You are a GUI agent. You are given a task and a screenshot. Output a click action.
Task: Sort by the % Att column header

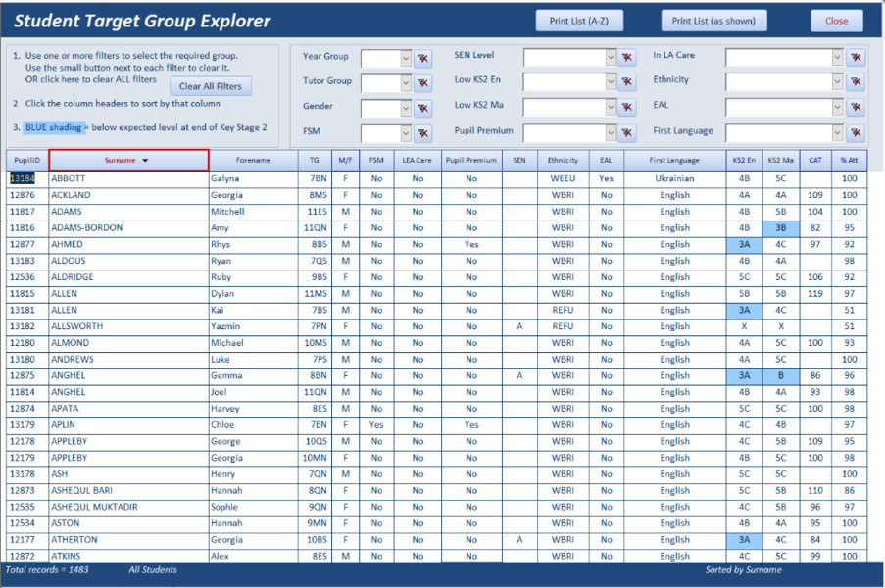tap(849, 160)
